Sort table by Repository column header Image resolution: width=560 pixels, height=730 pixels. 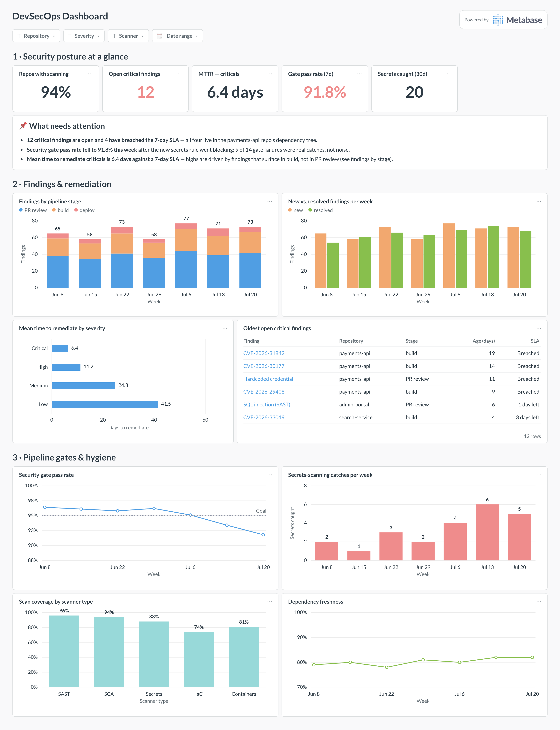pos(351,341)
